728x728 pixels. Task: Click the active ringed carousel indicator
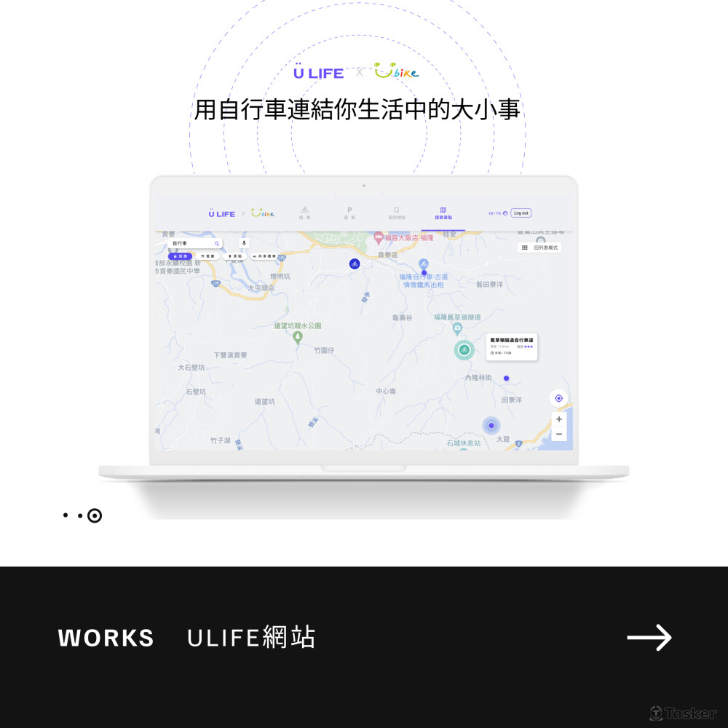[94, 515]
